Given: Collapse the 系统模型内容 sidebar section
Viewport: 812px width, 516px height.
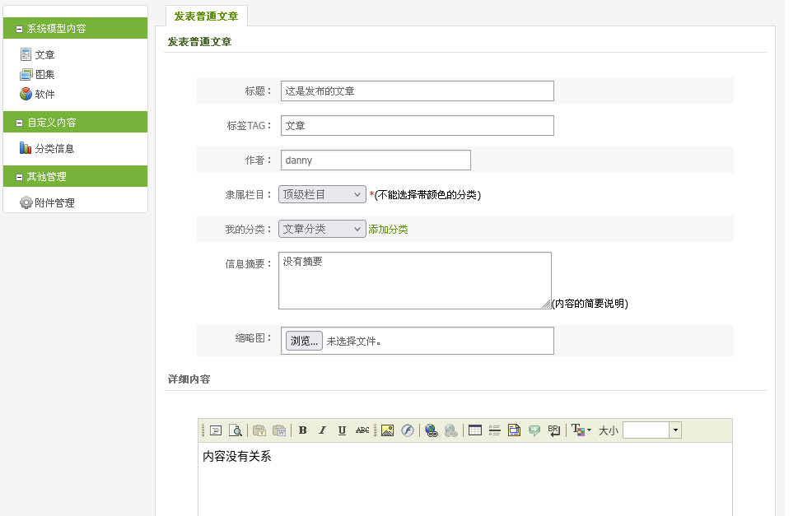Looking at the screenshot, I should 19,29.
